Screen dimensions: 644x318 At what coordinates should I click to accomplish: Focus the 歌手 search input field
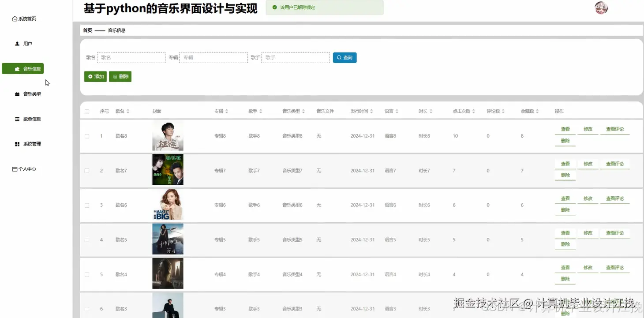pos(296,58)
